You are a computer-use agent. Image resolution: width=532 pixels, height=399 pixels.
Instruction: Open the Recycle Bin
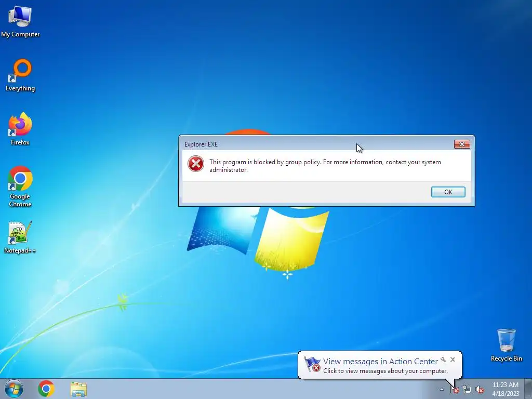[506, 345]
